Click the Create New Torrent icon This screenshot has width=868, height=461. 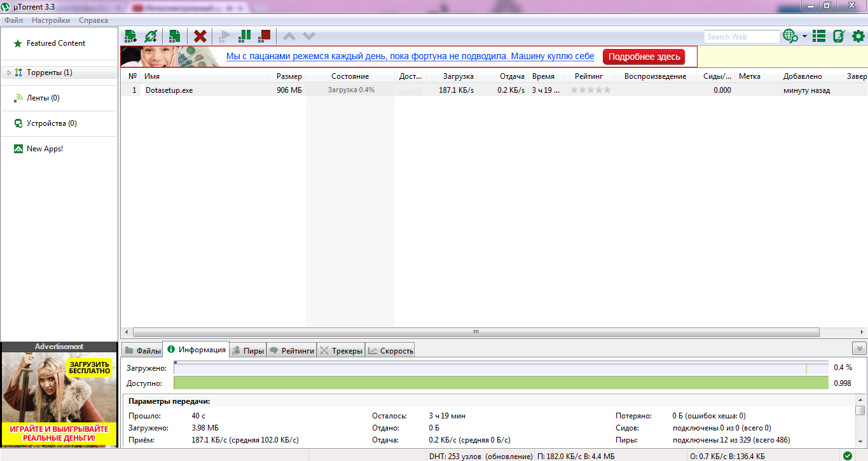[x=174, y=36]
